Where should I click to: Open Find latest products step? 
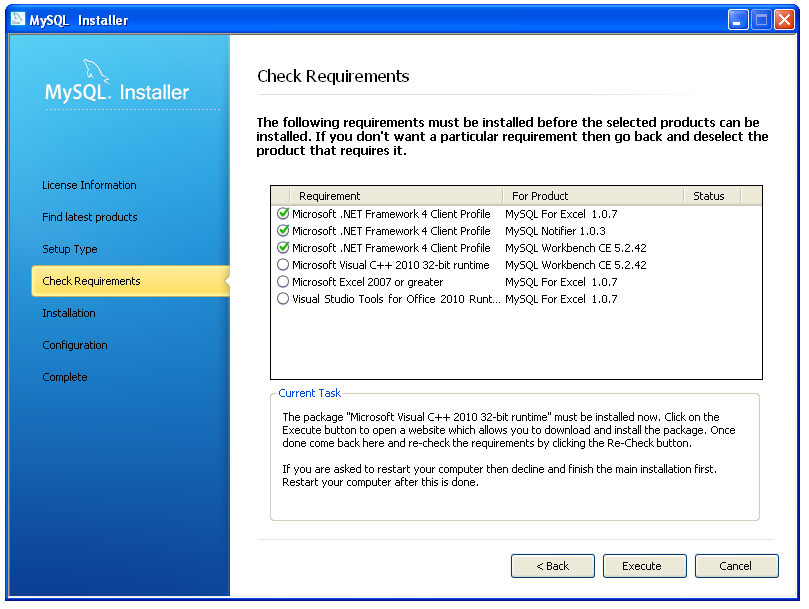point(90,217)
